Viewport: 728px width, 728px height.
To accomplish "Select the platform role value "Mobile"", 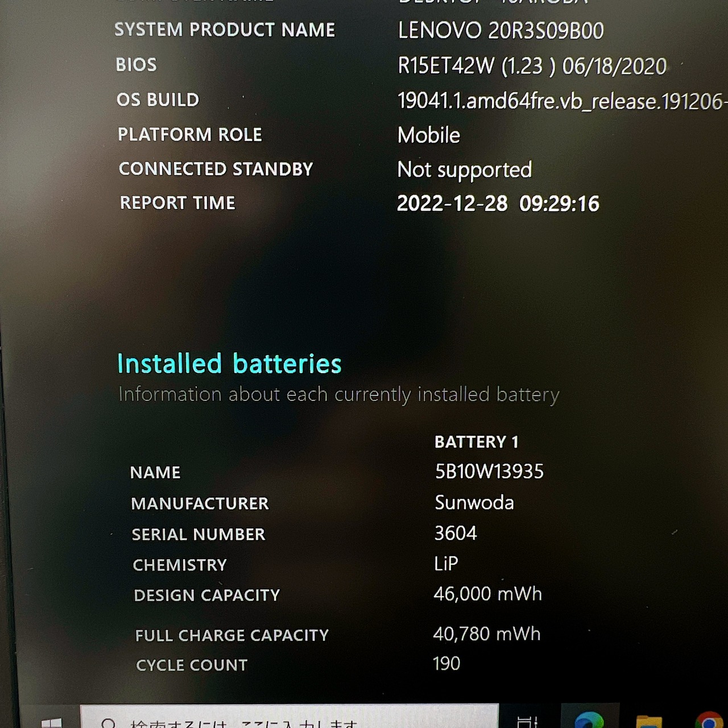I will (429, 135).
